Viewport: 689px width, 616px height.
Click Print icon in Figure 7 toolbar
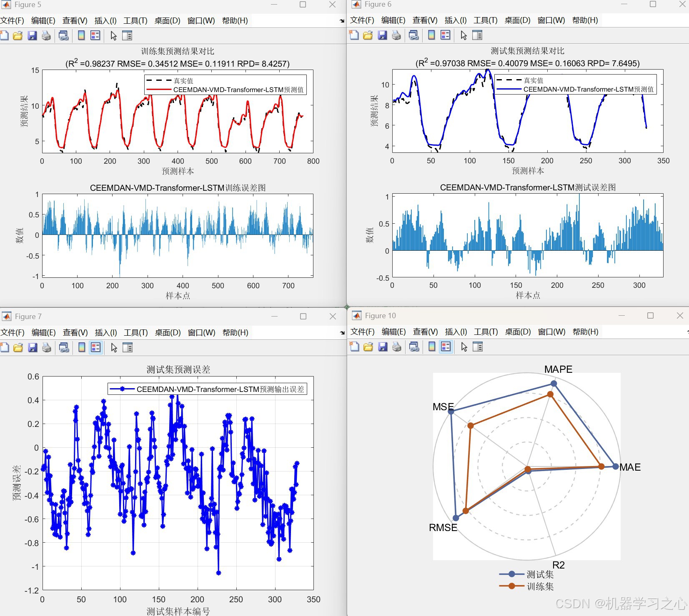coord(47,347)
